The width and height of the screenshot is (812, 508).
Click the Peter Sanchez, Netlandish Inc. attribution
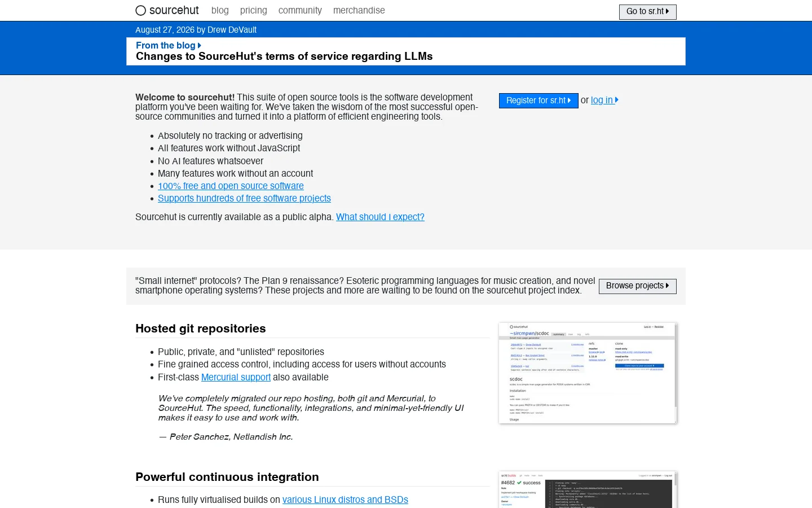click(x=226, y=437)
